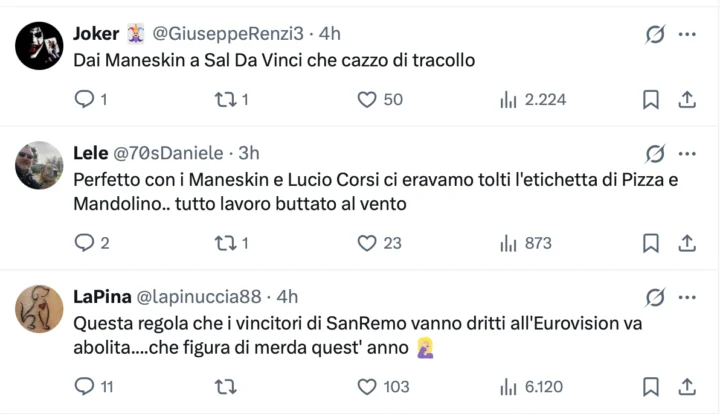Like Lele's tweet with 23 likes
The height and width of the screenshot is (414, 720).
click(x=367, y=243)
